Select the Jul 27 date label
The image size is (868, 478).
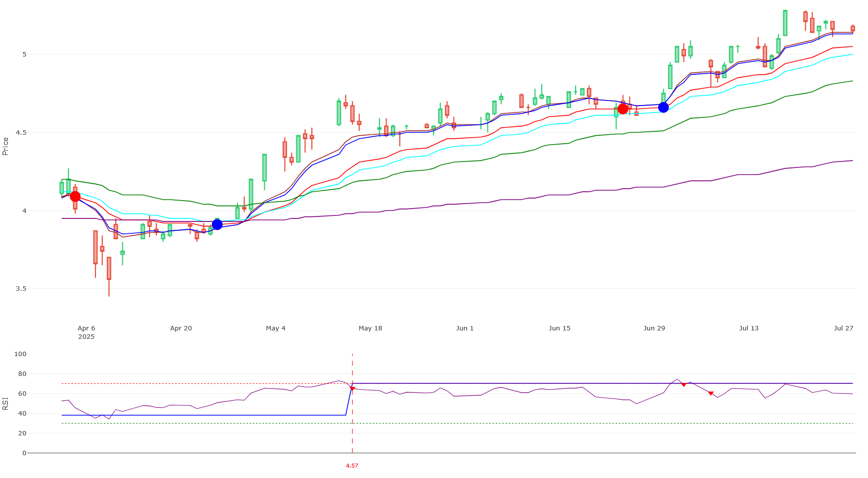pyautogui.click(x=843, y=328)
